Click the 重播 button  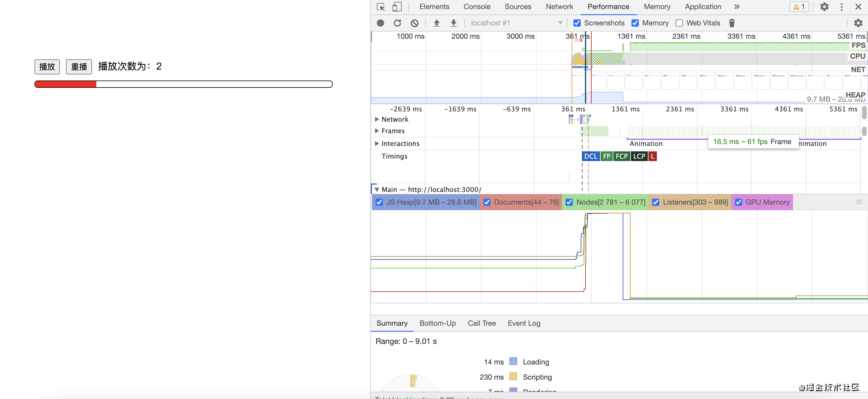(x=79, y=66)
